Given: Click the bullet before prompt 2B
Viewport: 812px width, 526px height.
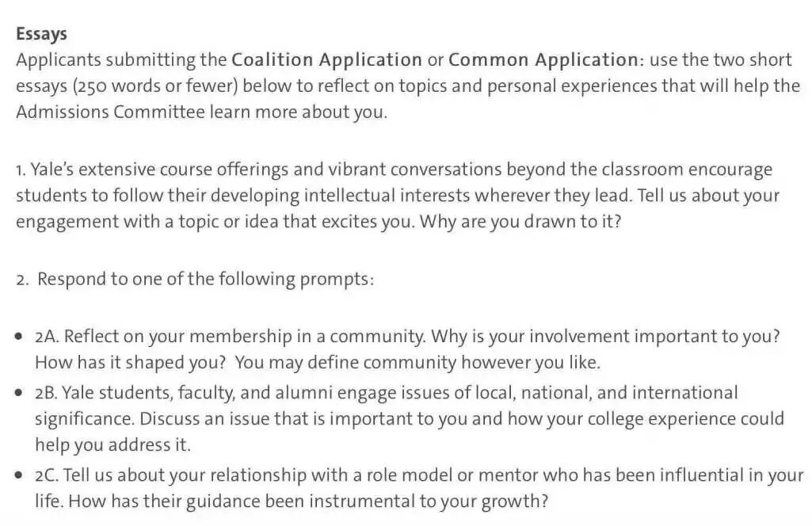Looking at the screenshot, I should point(19,393).
